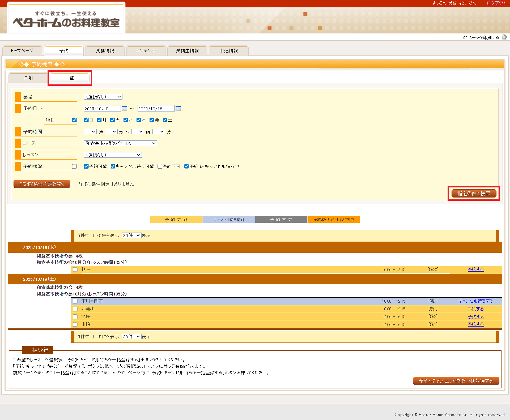Viewport: 510px width, 420px height.
Task: Open the 受講情報 navigation tab
Action: point(105,51)
